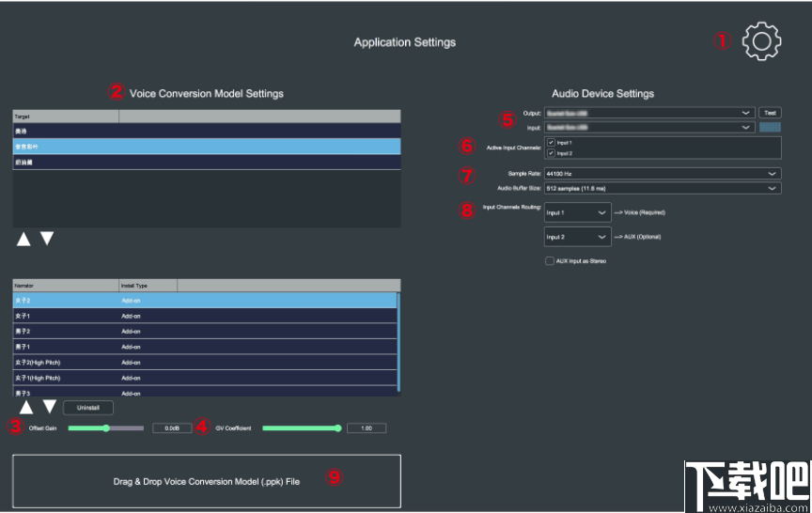
Task: Click the input level meter indicator
Action: tap(771, 127)
